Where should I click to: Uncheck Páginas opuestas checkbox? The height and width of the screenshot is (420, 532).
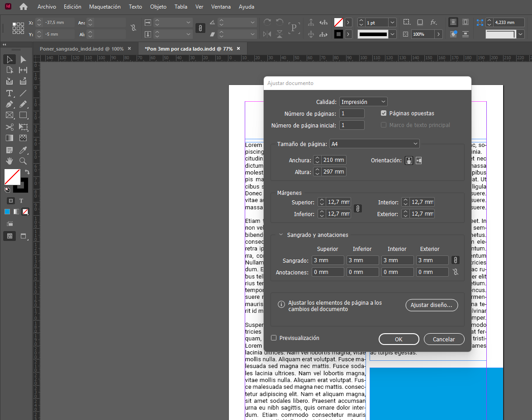384,113
